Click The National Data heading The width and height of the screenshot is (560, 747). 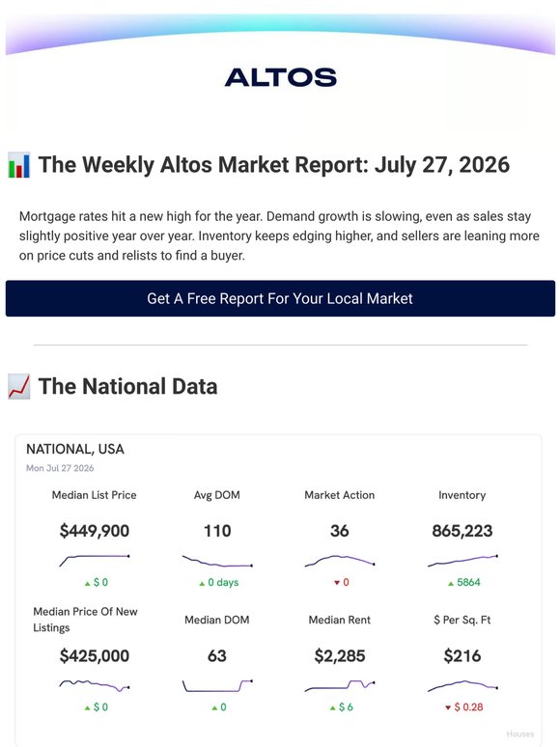point(127,386)
